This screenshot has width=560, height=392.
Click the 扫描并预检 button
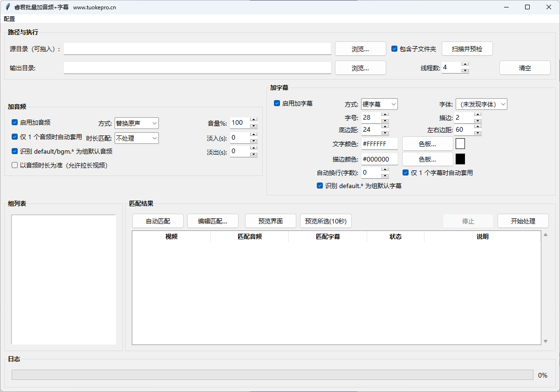point(467,49)
